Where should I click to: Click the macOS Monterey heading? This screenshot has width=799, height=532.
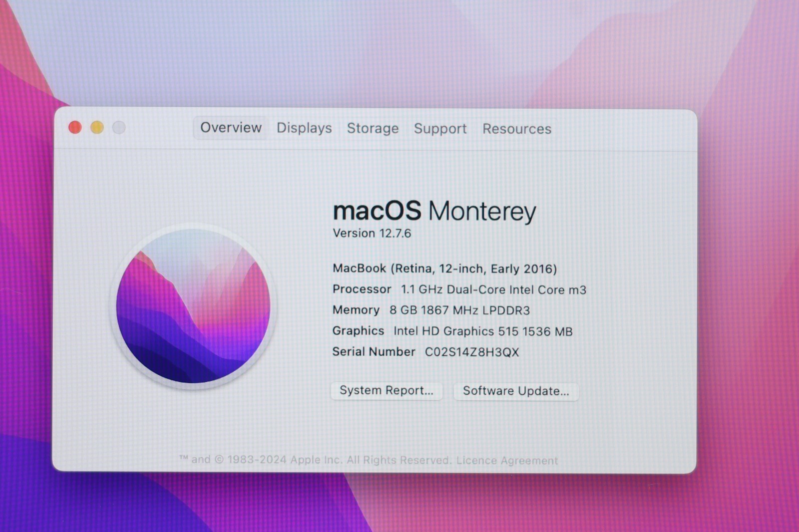click(x=434, y=211)
